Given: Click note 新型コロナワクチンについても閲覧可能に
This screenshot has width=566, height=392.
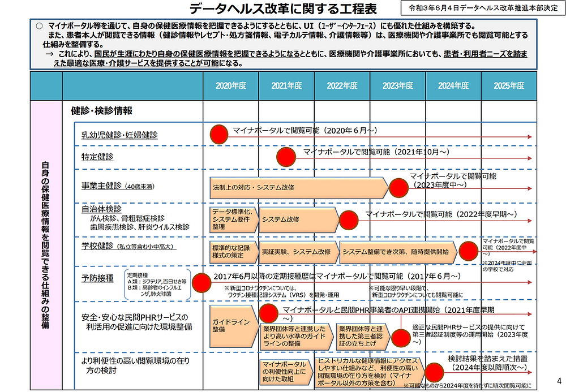Looking at the screenshot, I should pos(417,295).
